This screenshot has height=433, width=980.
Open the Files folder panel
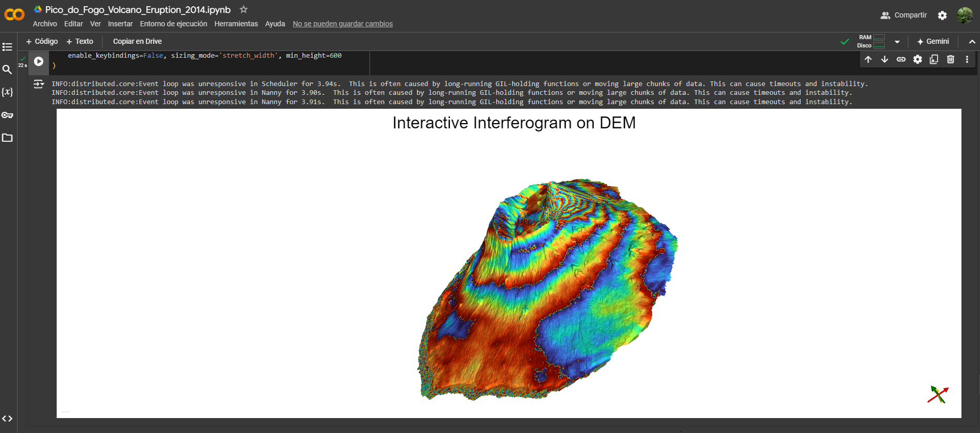tap(7, 138)
